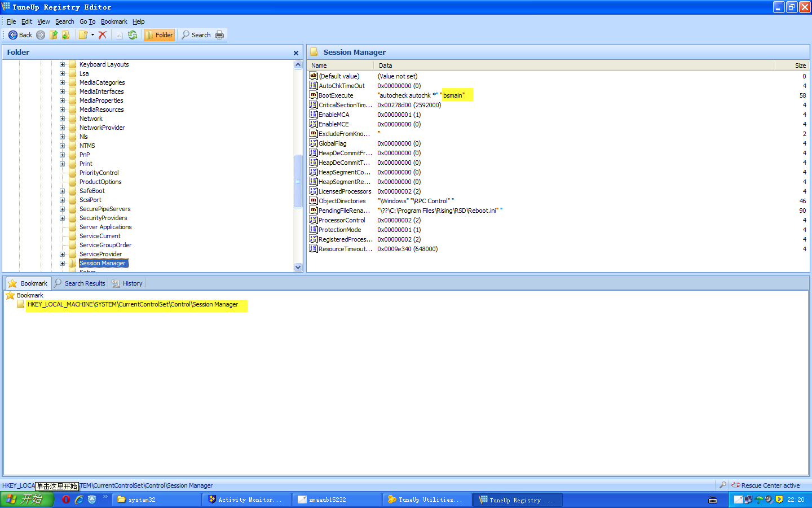The width and height of the screenshot is (812, 508).
Task: Click Rescue Center active status
Action: pos(766,485)
